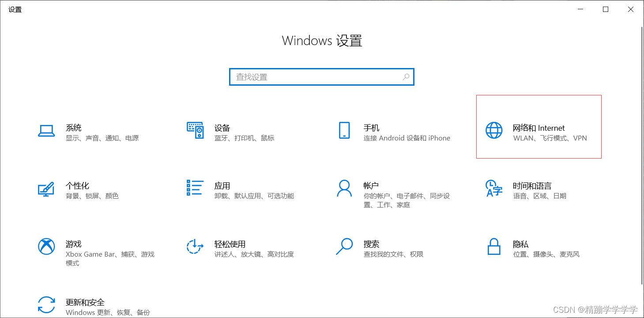Click the 搜索 category title
The height and width of the screenshot is (318, 644).
pyautogui.click(x=372, y=244)
